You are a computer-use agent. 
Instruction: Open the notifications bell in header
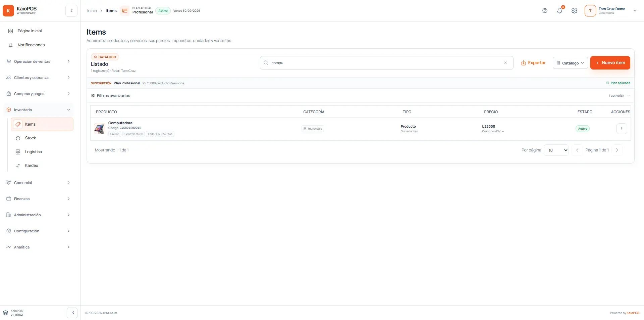coord(559,11)
